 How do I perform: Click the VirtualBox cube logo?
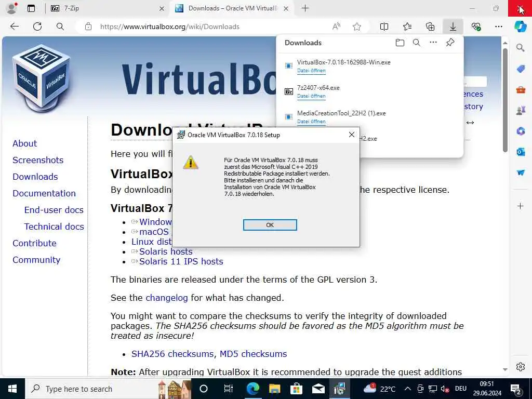click(42, 77)
